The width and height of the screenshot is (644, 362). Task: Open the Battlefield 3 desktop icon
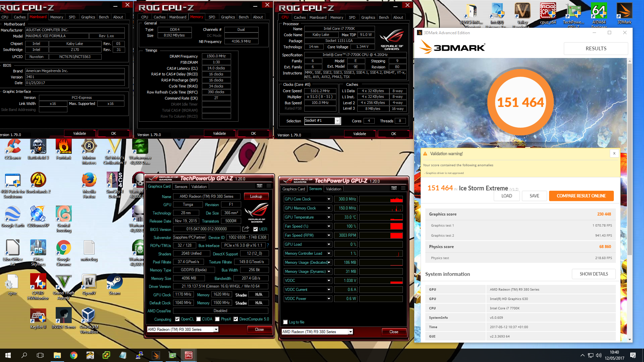(x=38, y=149)
